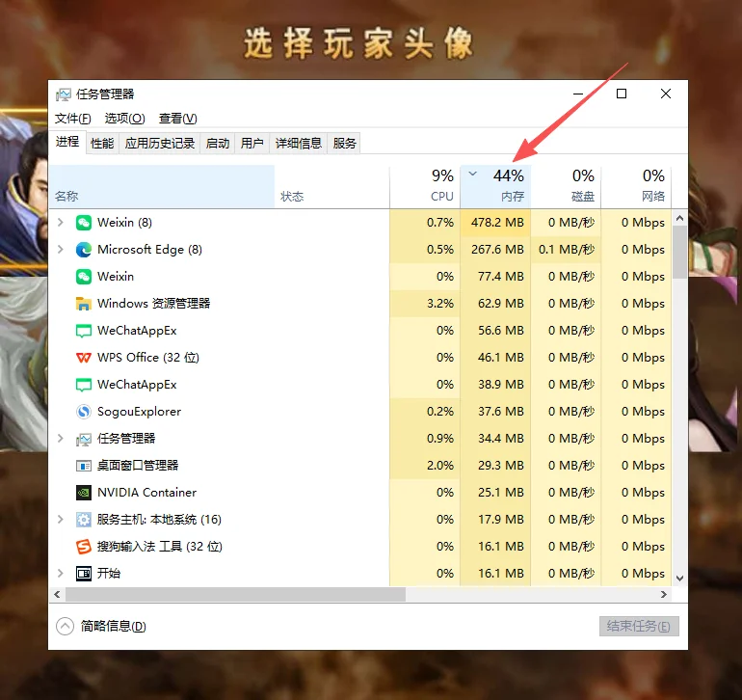Image resolution: width=742 pixels, height=700 pixels.
Task: Sort by the 磁盘 column header
Action: click(566, 187)
